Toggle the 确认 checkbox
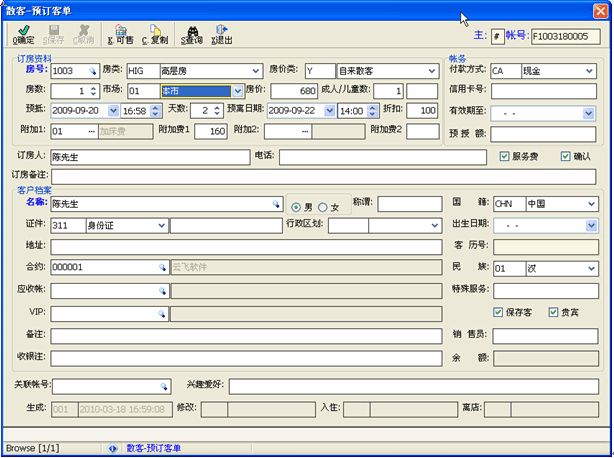 point(565,157)
